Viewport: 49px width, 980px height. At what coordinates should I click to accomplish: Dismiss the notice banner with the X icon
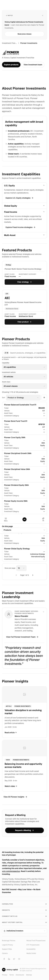click(x=42, y=16)
